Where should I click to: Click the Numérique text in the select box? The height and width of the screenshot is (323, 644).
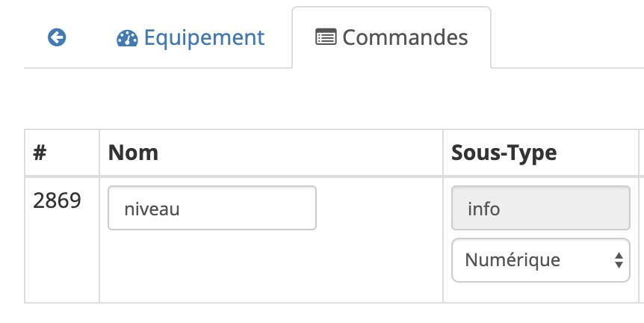tap(513, 259)
